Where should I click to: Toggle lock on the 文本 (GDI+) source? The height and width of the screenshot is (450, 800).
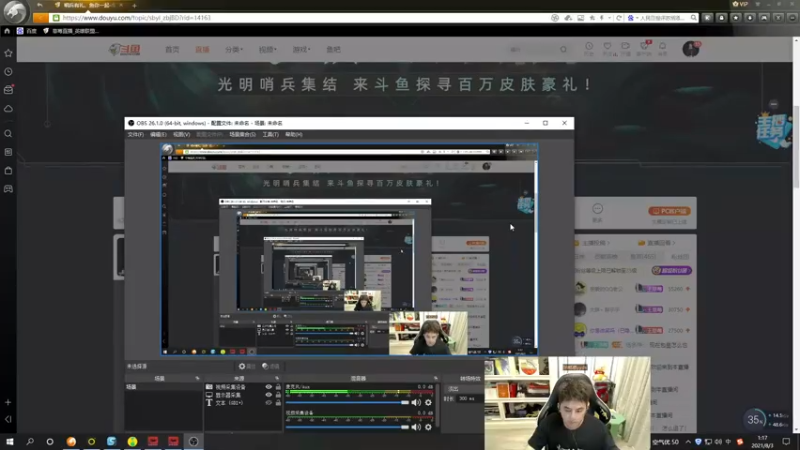278,403
